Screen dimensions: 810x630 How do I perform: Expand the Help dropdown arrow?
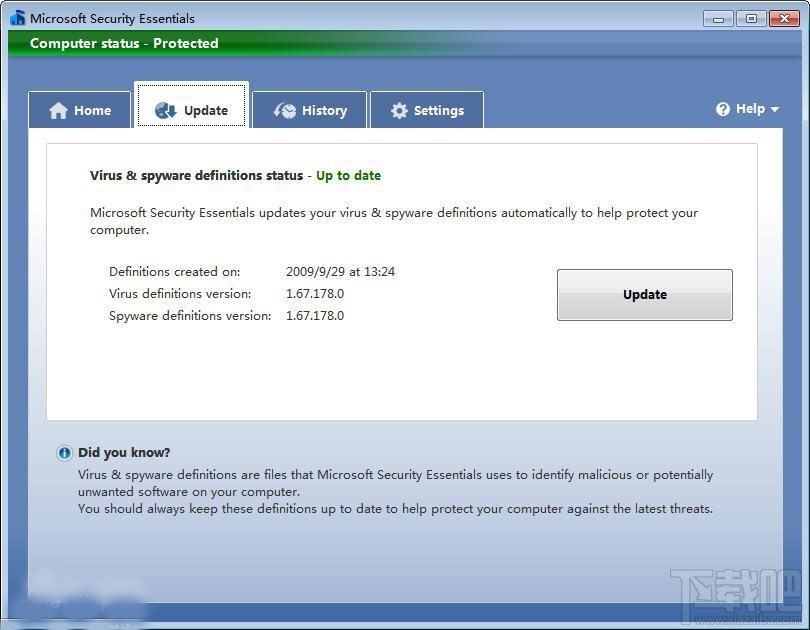click(x=774, y=109)
